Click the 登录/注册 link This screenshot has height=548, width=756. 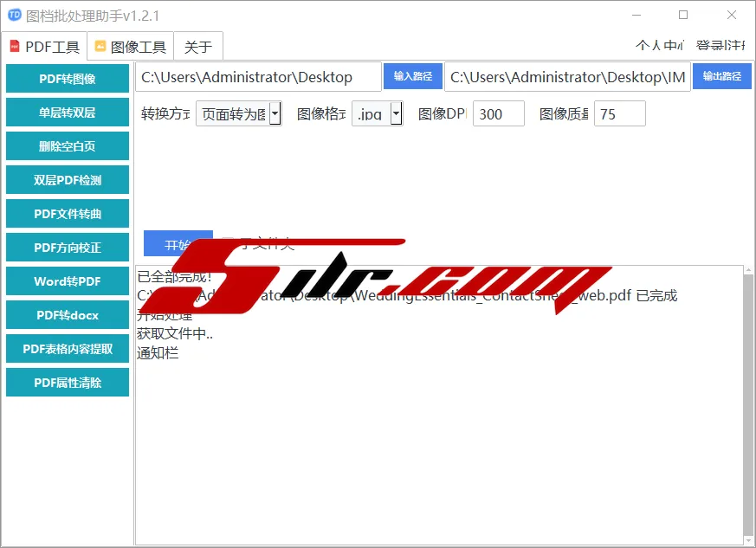(720, 45)
